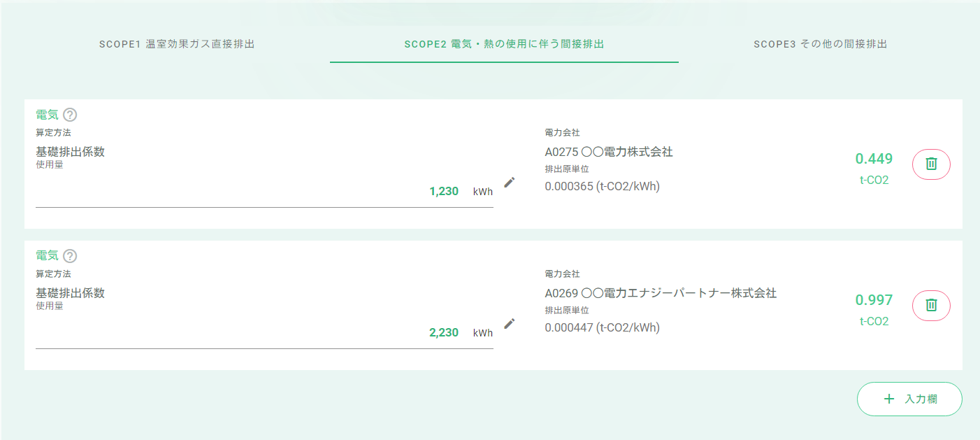Select A0269 〇〇電力エナジーパートナー株式会社 company name
The image size is (980, 440).
coord(661,293)
